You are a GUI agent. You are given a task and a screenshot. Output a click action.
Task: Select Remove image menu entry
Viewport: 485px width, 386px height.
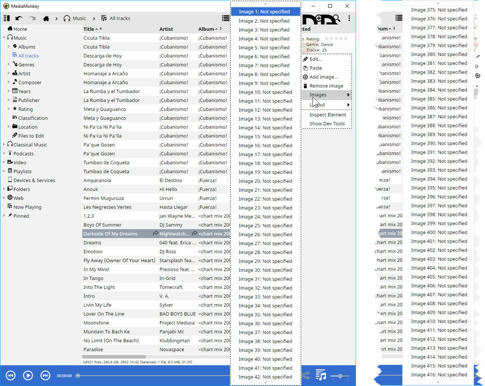click(x=326, y=86)
